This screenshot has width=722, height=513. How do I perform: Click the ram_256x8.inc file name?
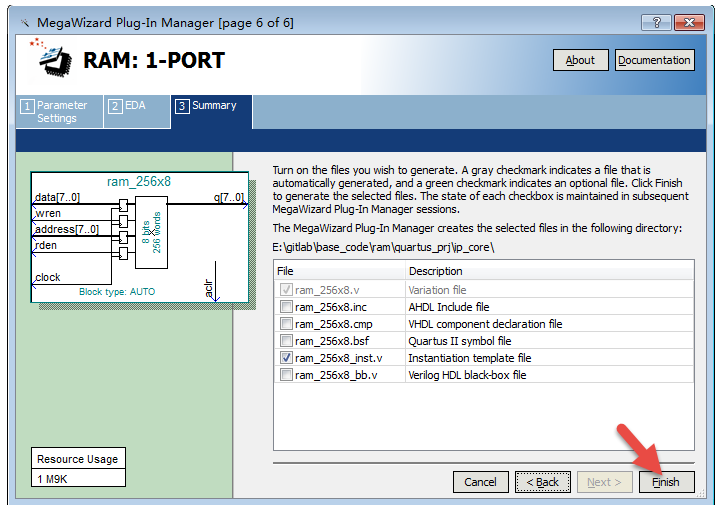pyautogui.click(x=331, y=307)
